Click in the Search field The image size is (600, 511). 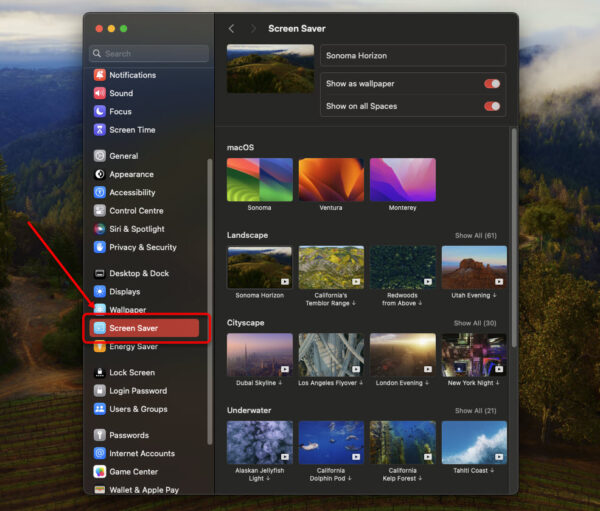coord(149,54)
